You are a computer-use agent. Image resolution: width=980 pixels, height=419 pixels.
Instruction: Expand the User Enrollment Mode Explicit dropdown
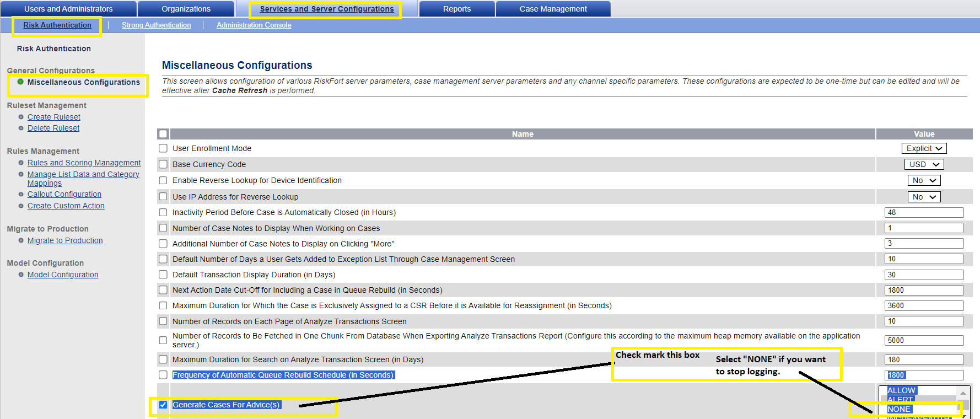tap(924, 148)
